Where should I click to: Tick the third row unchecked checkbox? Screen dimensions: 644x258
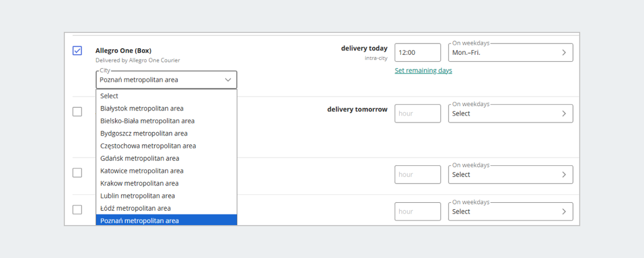[x=77, y=173]
